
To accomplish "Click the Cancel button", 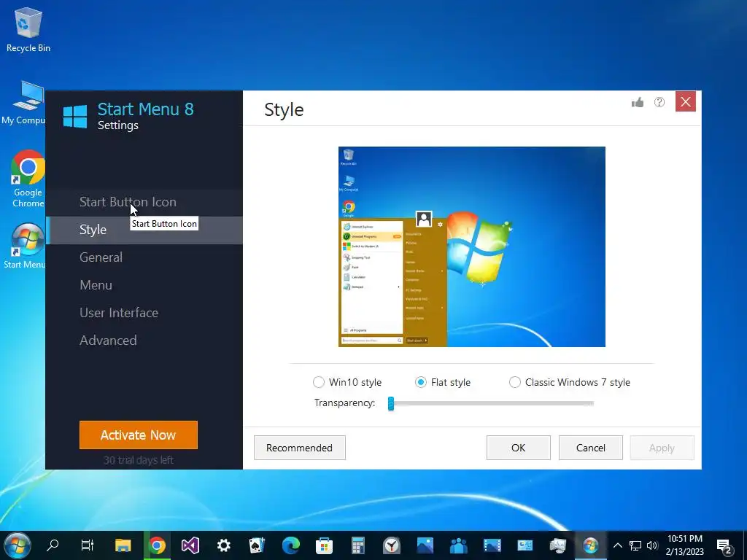I will coord(591,448).
